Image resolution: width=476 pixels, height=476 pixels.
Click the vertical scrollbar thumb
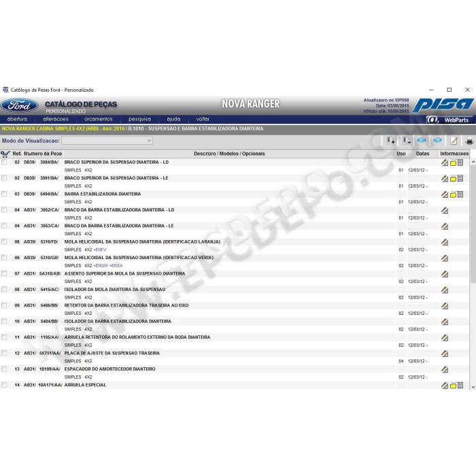(x=473, y=224)
